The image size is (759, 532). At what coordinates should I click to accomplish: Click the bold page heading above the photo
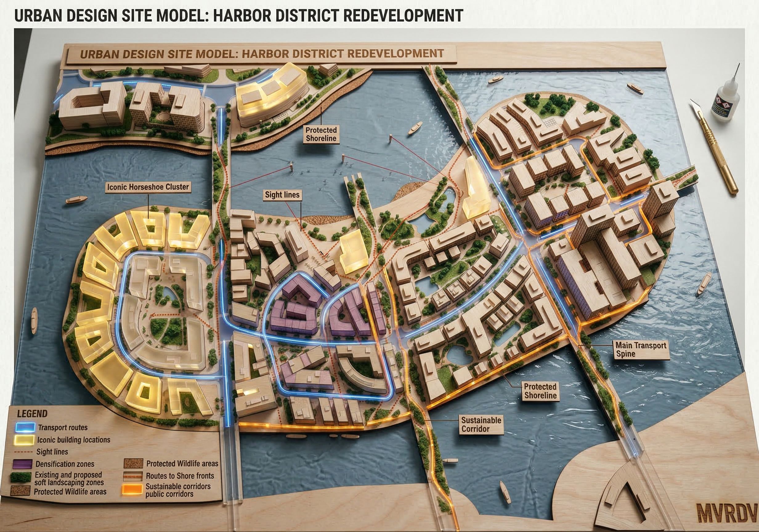pos(238,15)
